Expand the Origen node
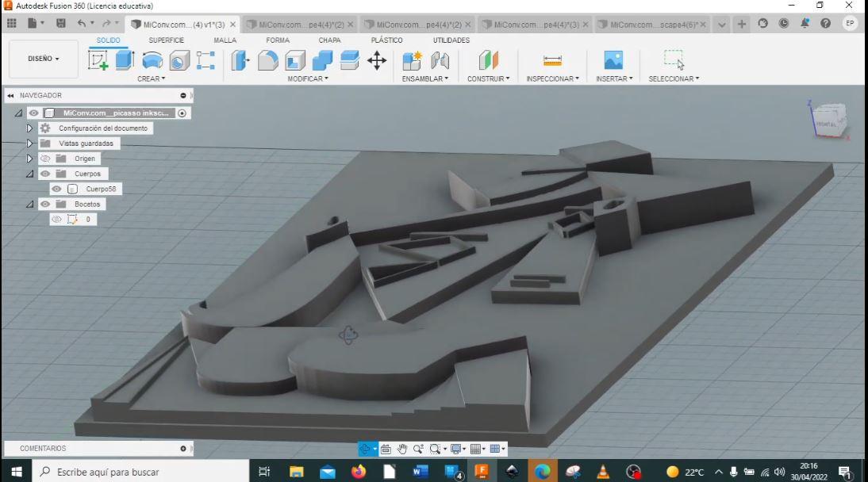This screenshot has width=868, height=482. pyautogui.click(x=29, y=159)
